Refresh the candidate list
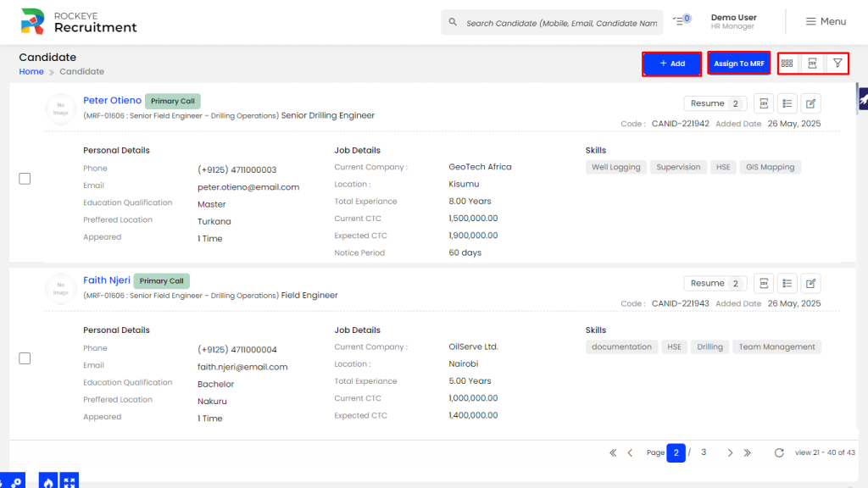This screenshot has width=868, height=488. 779,452
